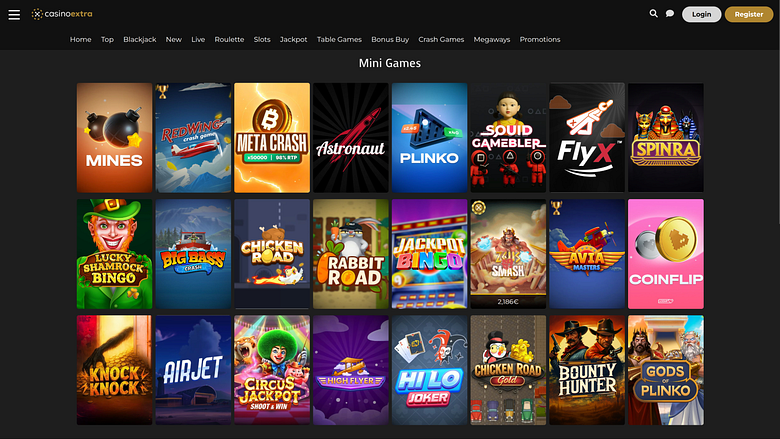Open the Astronaut game tile
780x439 pixels.
pos(351,138)
